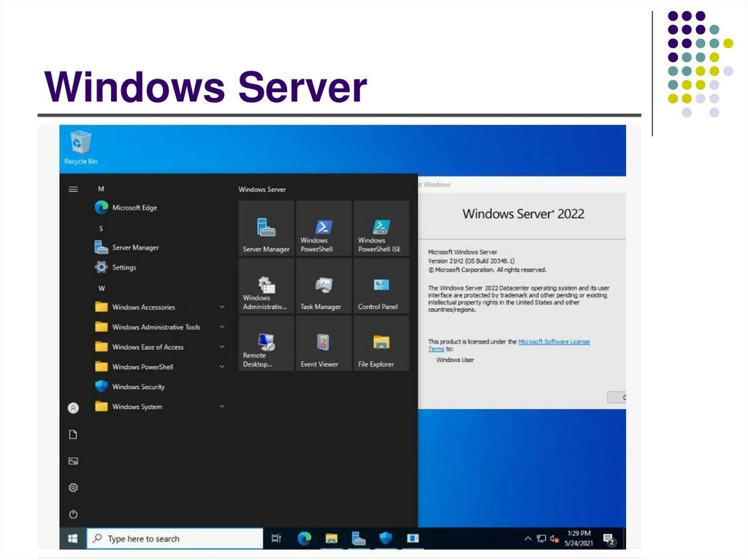Click the About Windows taskbar icon
This screenshot has width=748, height=560.
[413, 539]
